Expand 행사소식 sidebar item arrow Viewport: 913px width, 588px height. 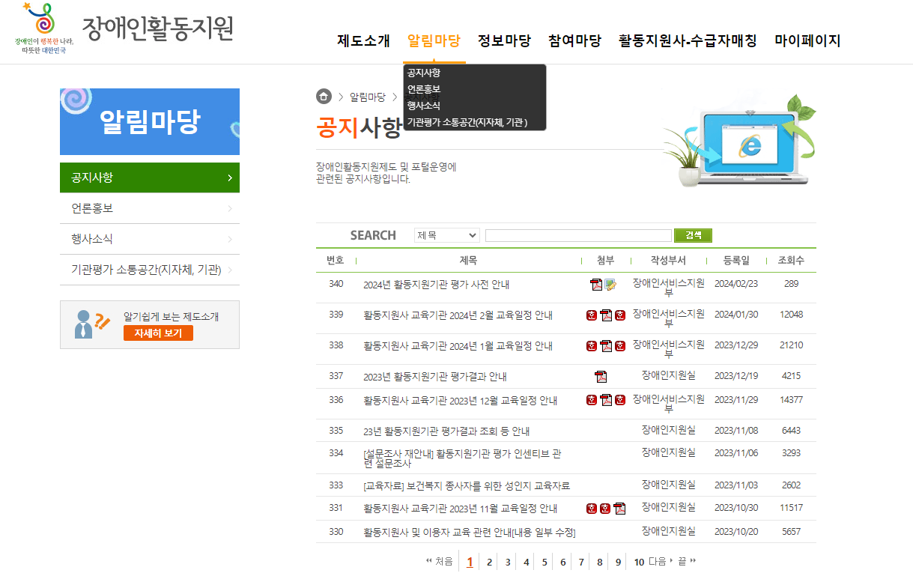click(229, 240)
